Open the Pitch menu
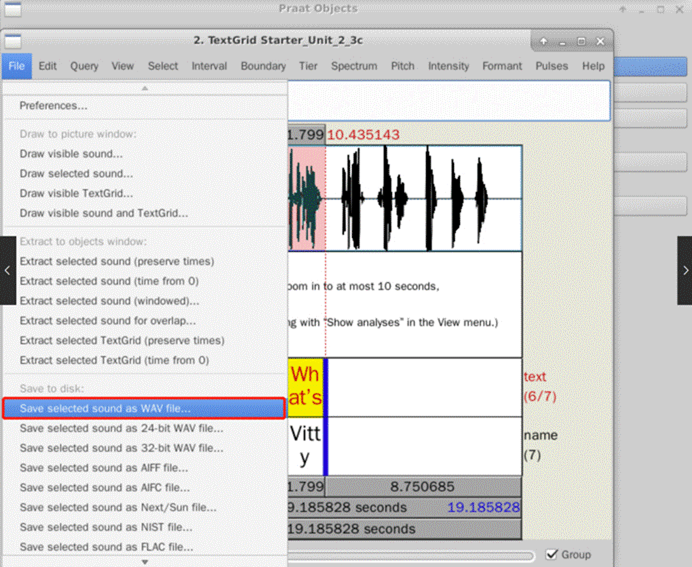Image resolution: width=692 pixels, height=567 pixels. coord(402,66)
